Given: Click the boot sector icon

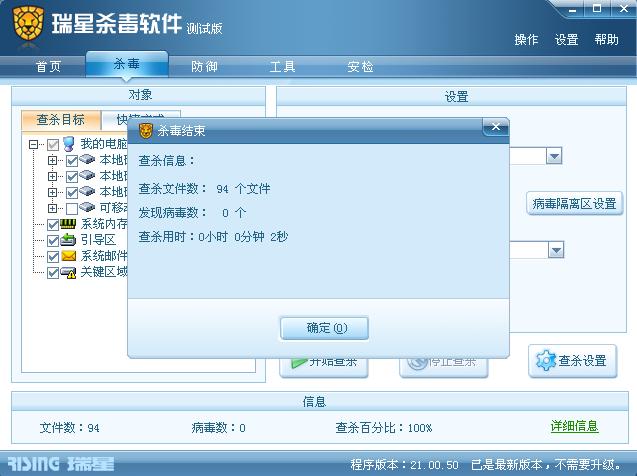Looking at the screenshot, I should point(68,240).
